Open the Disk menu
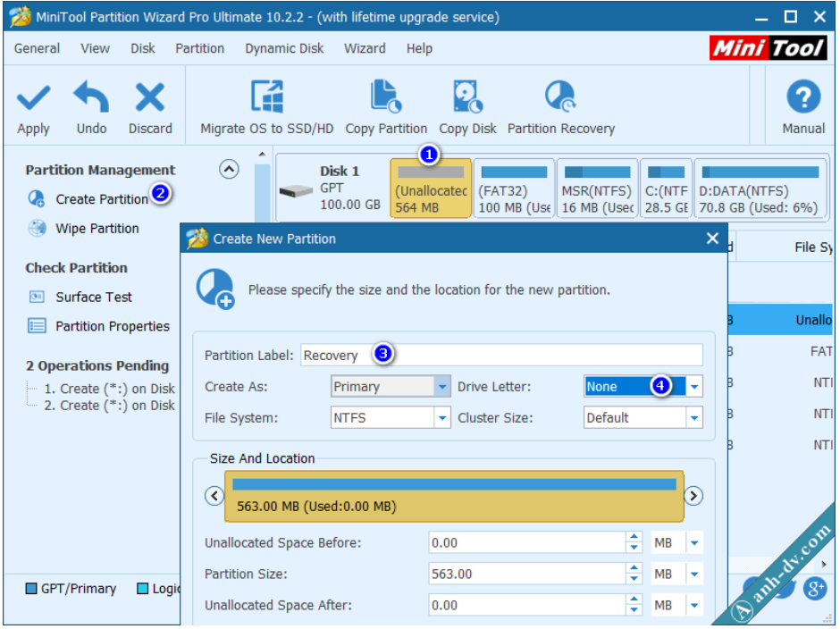This screenshot has width=840, height=629. tap(142, 48)
